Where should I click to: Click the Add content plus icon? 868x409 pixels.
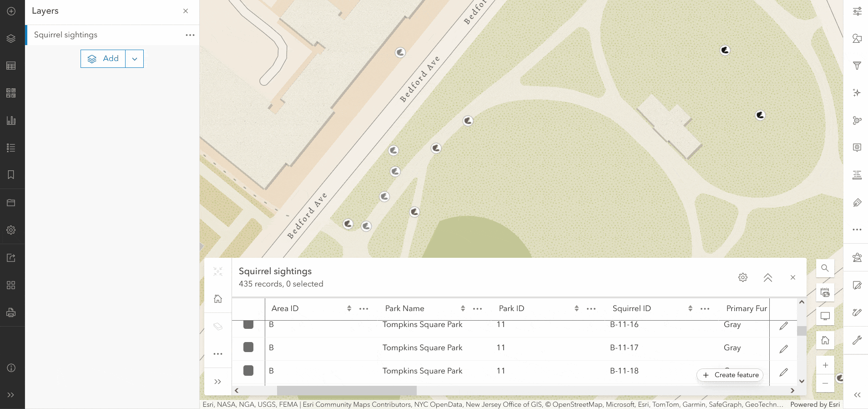[x=11, y=11]
